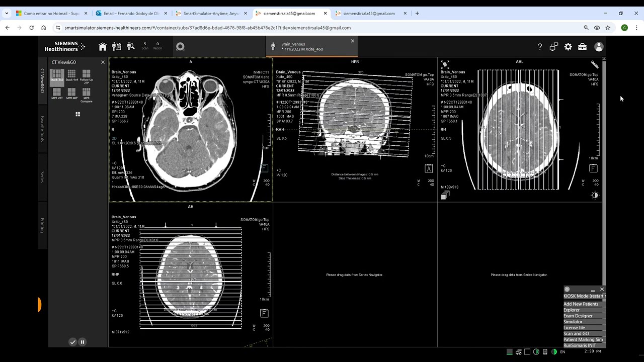The width and height of the screenshot is (644, 362).
Task: Click the F marker in AHL view
Action: (593, 168)
